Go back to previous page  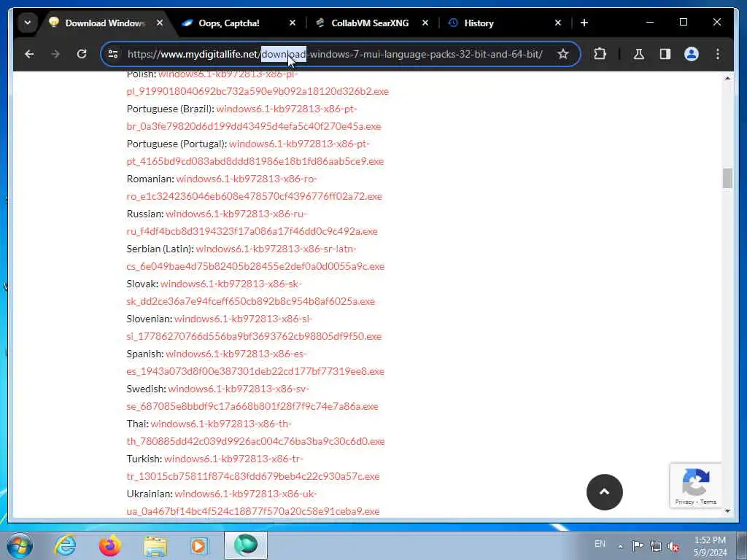coord(29,54)
